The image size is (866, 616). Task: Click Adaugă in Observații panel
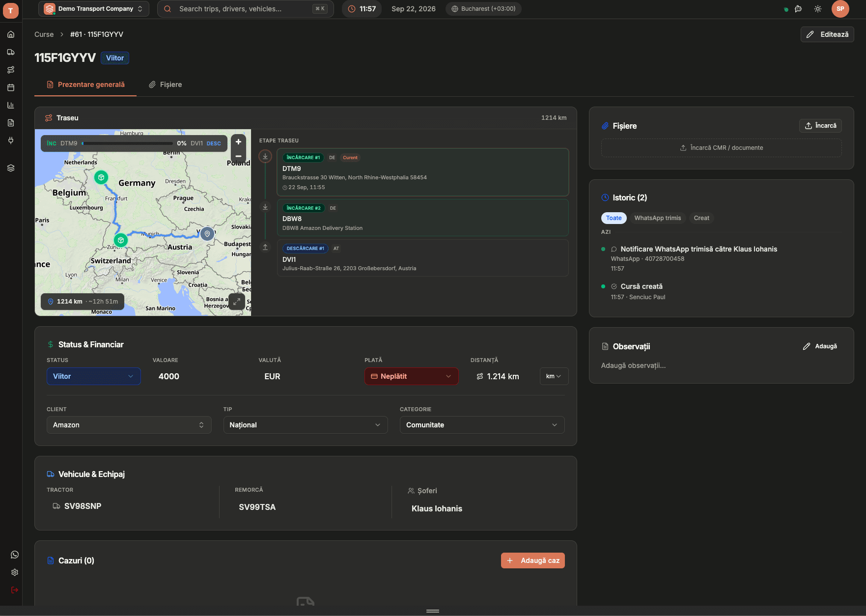pyautogui.click(x=820, y=346)
